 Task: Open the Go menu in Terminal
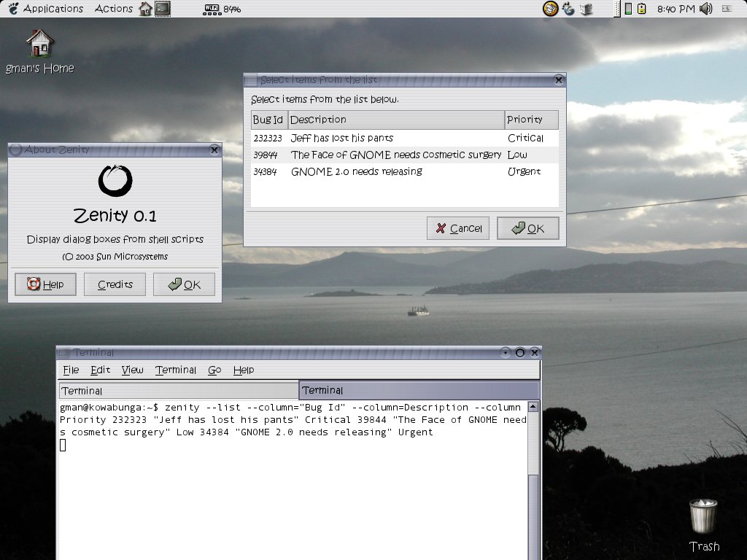[x=214, y=370]
